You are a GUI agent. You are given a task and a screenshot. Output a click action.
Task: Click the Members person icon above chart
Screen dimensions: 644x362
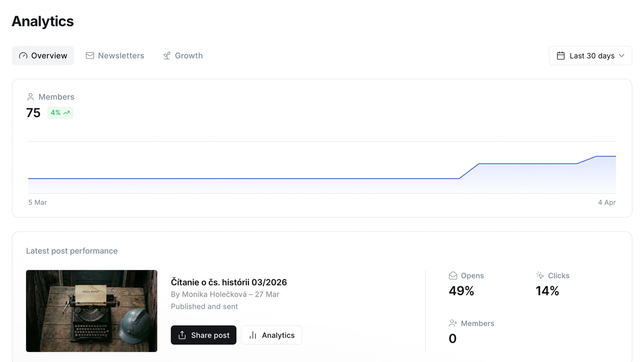pos(31,97)
